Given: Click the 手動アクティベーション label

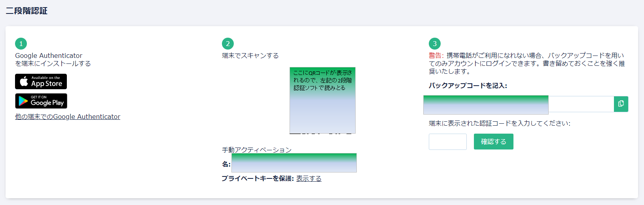Looking at the screenshot, I should [x=257, y=149].
